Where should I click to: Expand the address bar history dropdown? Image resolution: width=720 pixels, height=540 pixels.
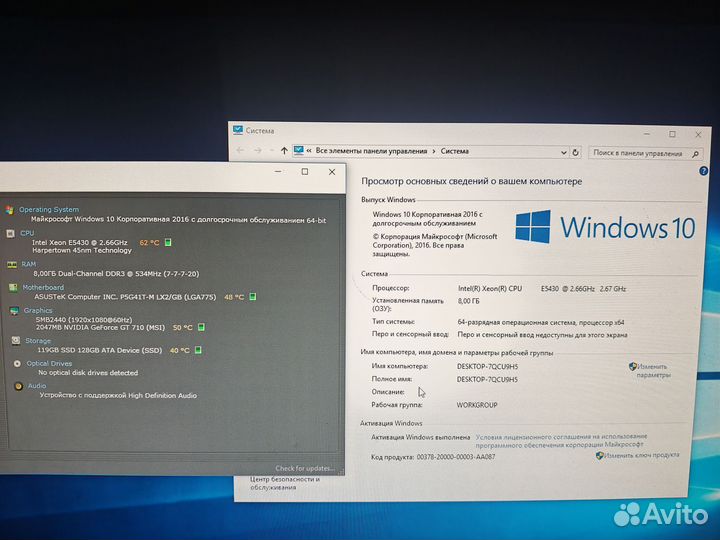tap(563, 152)
